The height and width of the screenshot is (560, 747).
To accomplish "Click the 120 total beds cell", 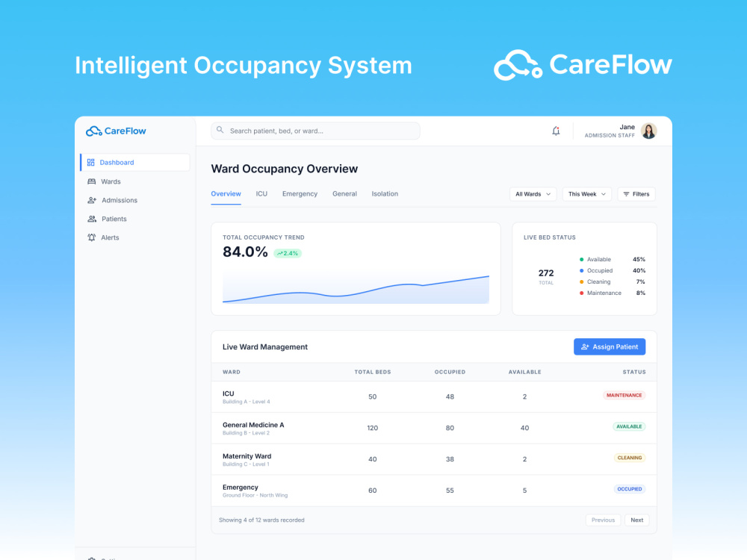I will (373, 428).
